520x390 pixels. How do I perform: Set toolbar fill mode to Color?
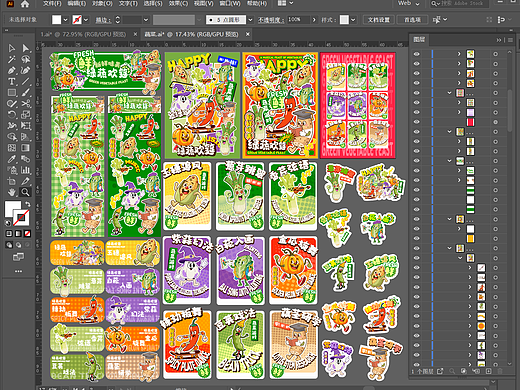(x=9, y=234)
